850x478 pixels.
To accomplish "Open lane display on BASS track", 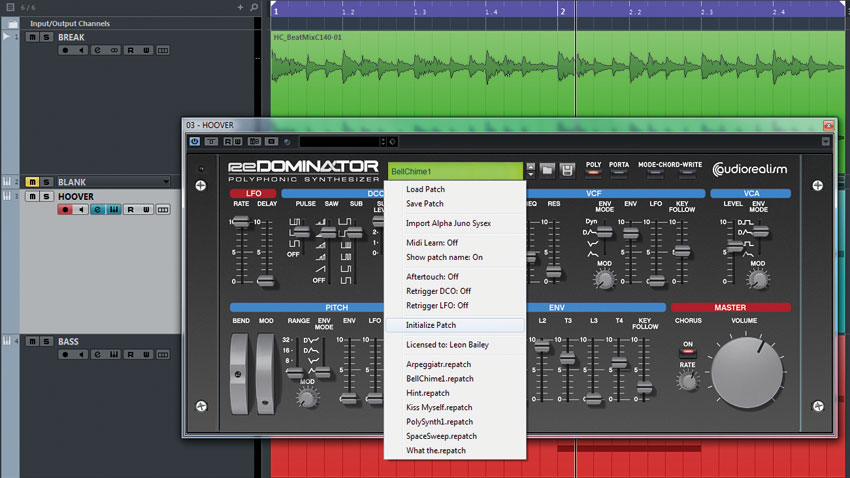I will click(x=163, y=354).
